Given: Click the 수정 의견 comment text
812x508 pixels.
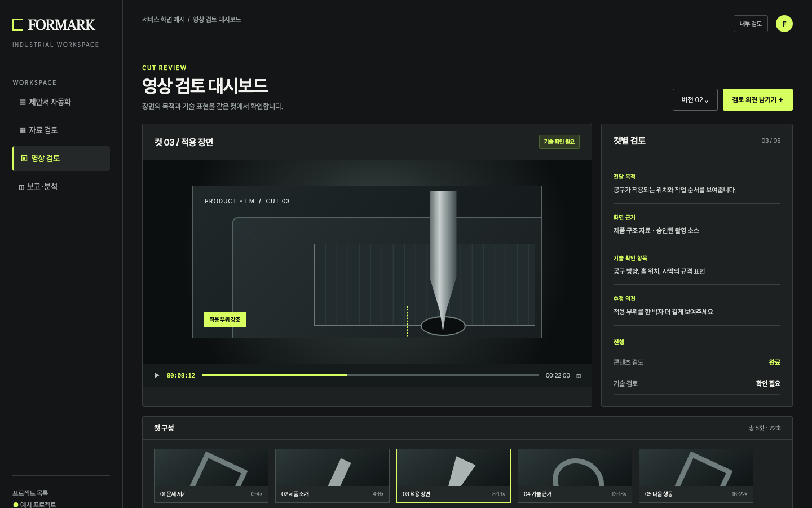Looking at the screenshot, I should tap(664, 312).
